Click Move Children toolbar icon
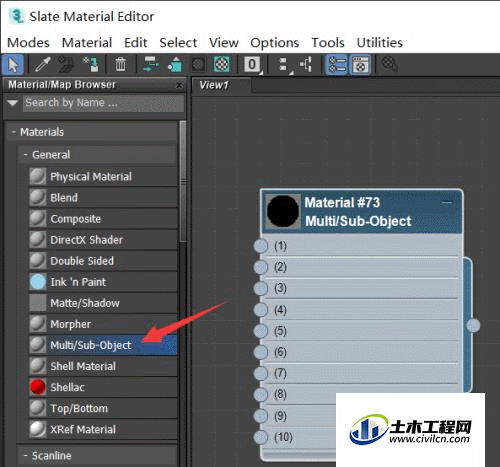The height and width of the screenshot is (467, 500). tap(151, 64)
